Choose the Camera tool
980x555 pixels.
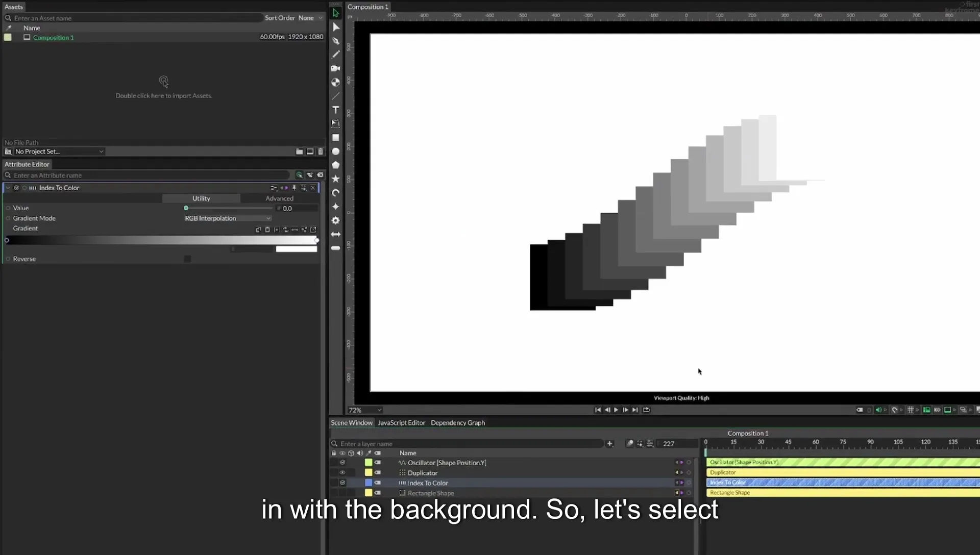pos(335,68)
